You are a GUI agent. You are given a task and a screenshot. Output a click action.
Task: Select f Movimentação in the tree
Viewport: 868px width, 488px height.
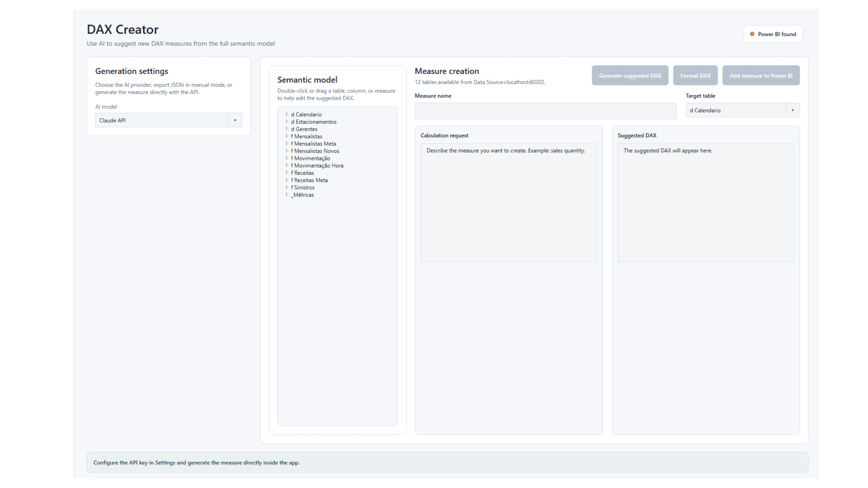[311, 158]
